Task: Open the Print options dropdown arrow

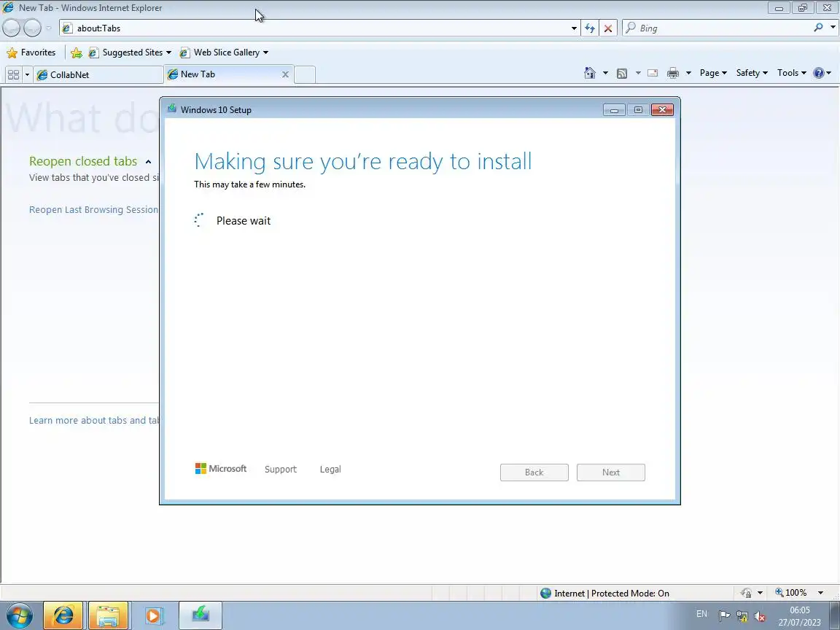Action: pos(688,73)
